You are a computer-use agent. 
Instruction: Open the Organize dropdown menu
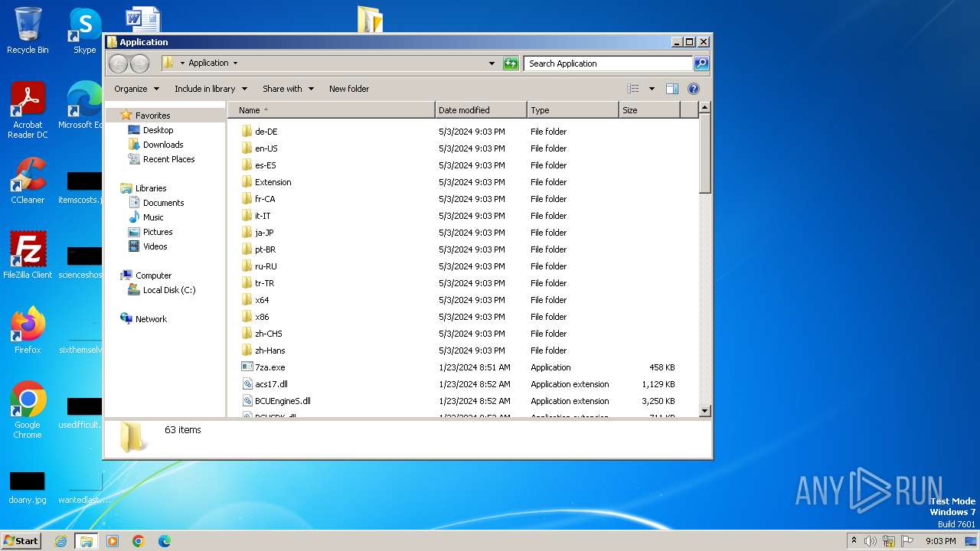tap(136, 89)
